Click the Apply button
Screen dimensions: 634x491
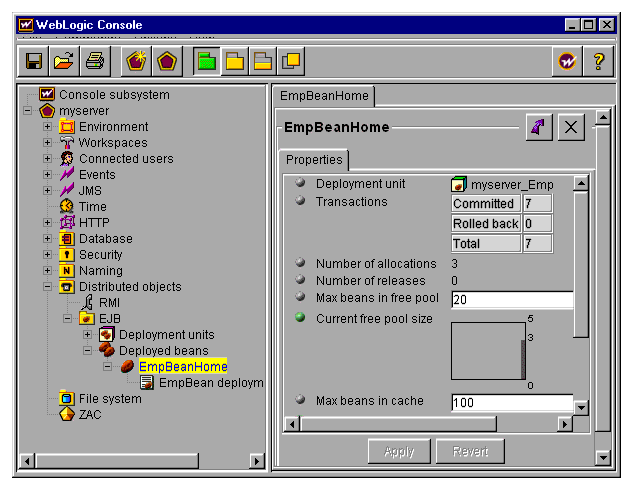point(399,451)
